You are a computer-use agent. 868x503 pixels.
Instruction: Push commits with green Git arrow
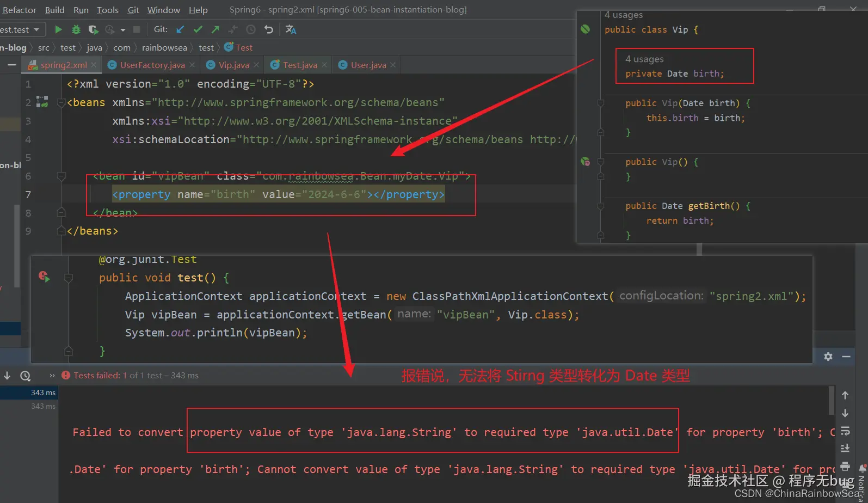coord(216,29)
